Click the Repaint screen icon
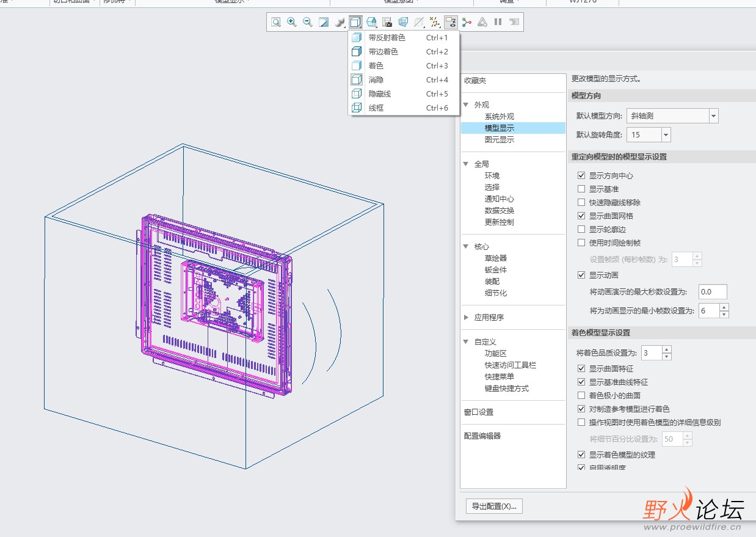Image resolution: width=756 pixels, height=537 pixels. [324, 23]
